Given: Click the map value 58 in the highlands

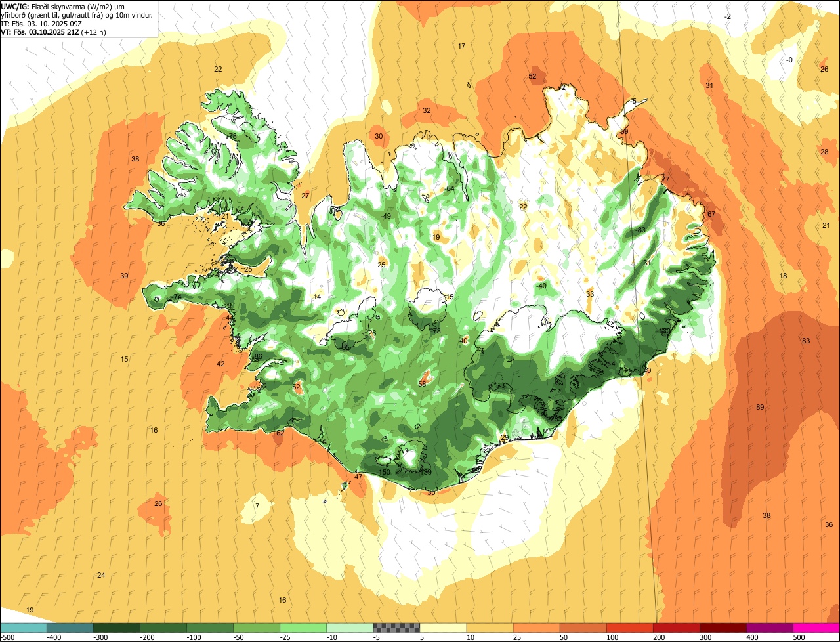Looking at the screenshot, I should (x=422, y=384).
